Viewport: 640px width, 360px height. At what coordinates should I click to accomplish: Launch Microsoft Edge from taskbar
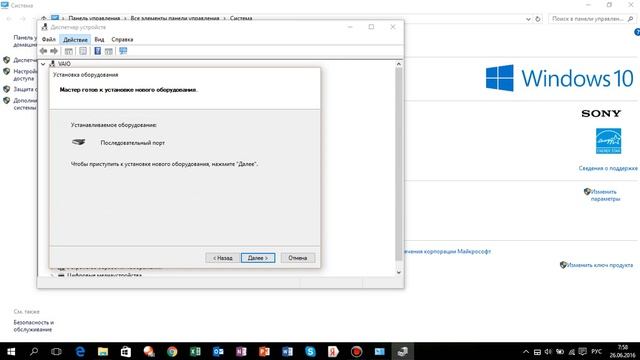point(80,351)
